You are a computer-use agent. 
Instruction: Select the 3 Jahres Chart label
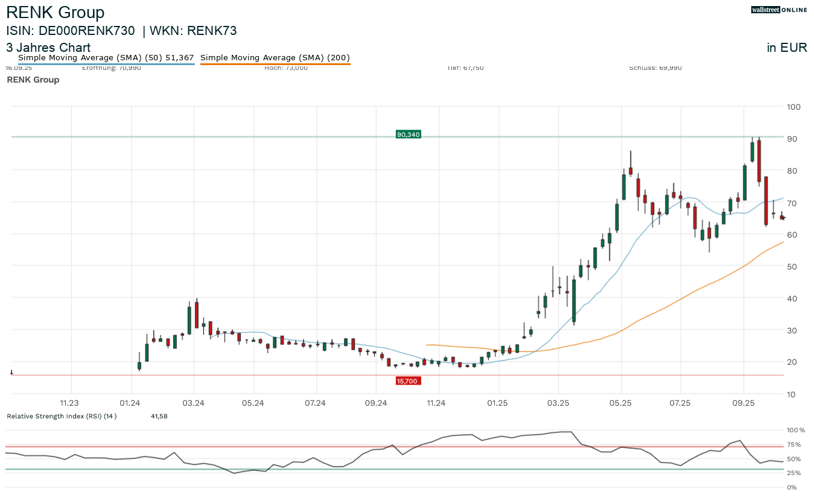pos(48,48)
